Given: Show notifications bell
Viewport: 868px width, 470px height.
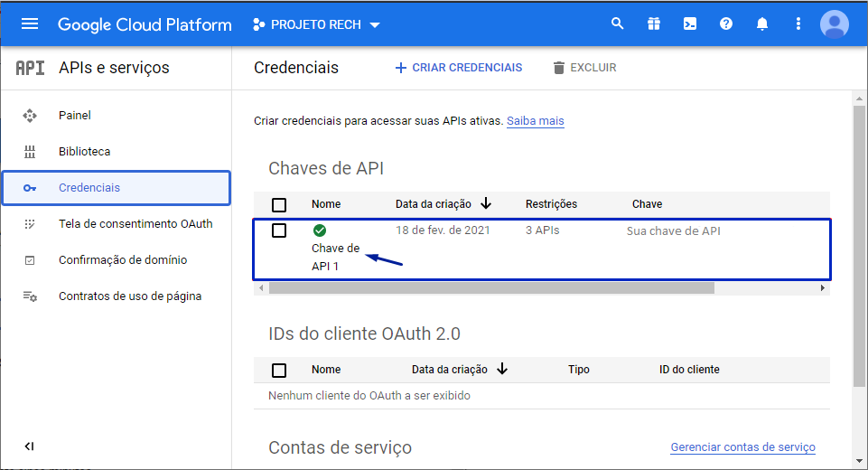Looking at the screenshot, I should coord(762,24).
